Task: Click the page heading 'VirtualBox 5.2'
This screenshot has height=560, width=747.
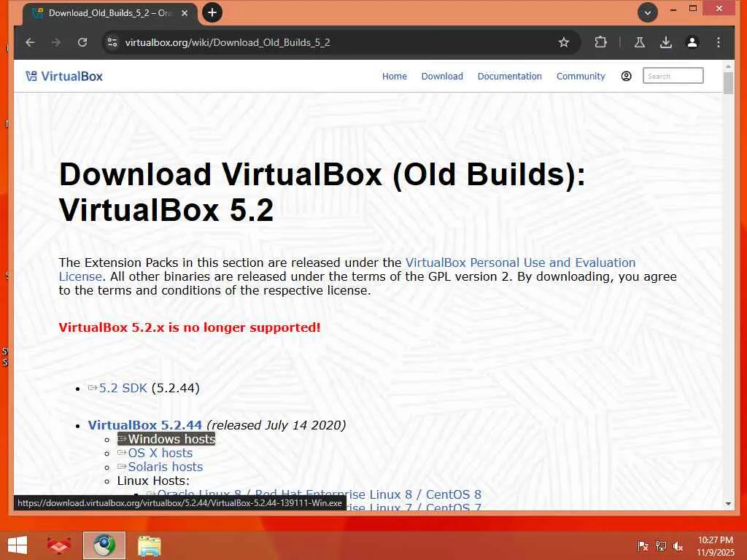Action: tap(166, 209)
